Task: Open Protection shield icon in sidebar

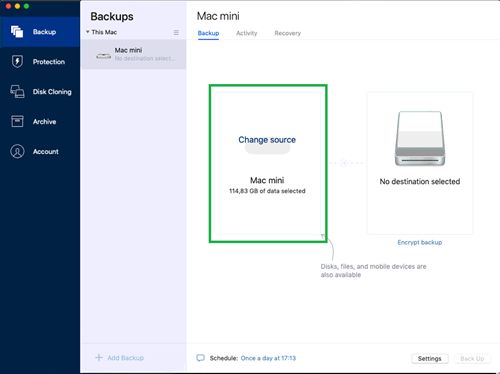Action: (17, 62)
